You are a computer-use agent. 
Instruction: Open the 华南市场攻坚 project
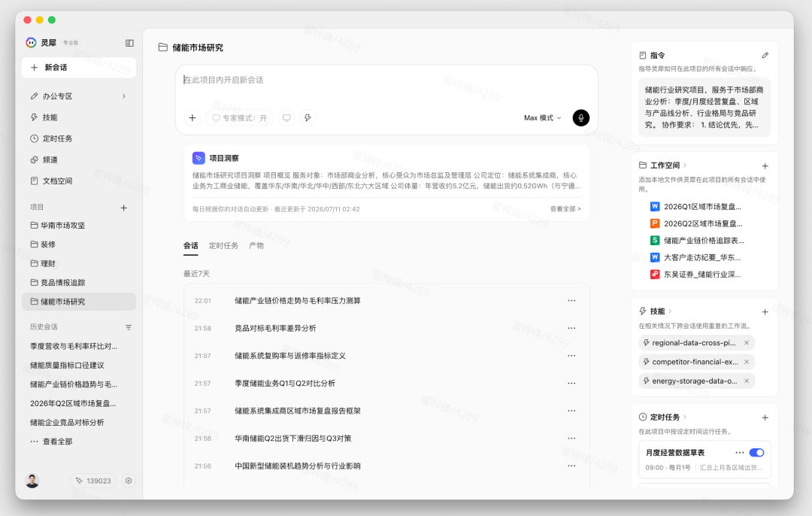coord(79,226)
